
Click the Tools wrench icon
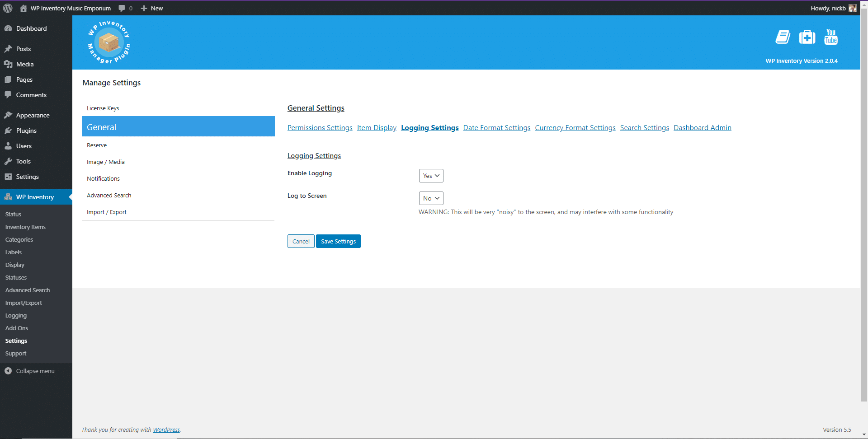pyautogui.click(x=8, y=161)
